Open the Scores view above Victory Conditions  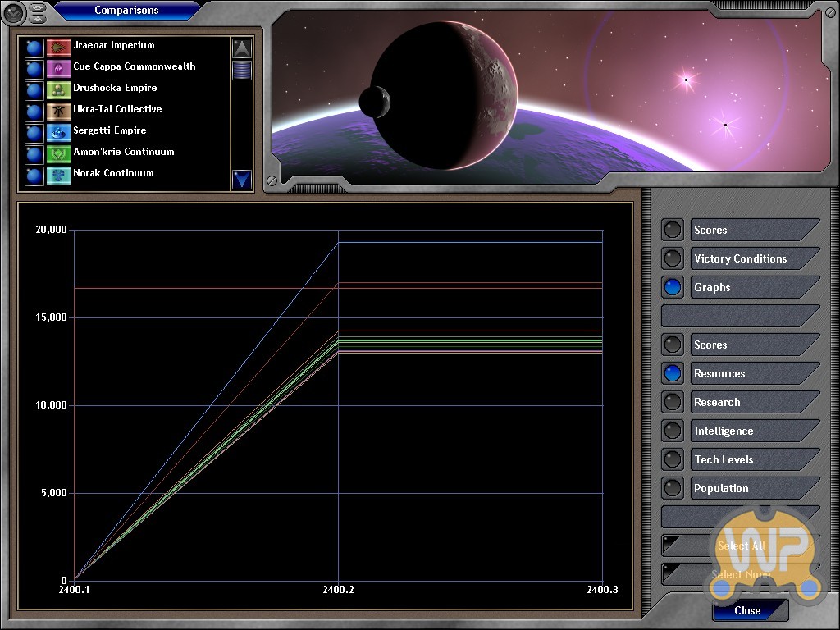point(740,230)
